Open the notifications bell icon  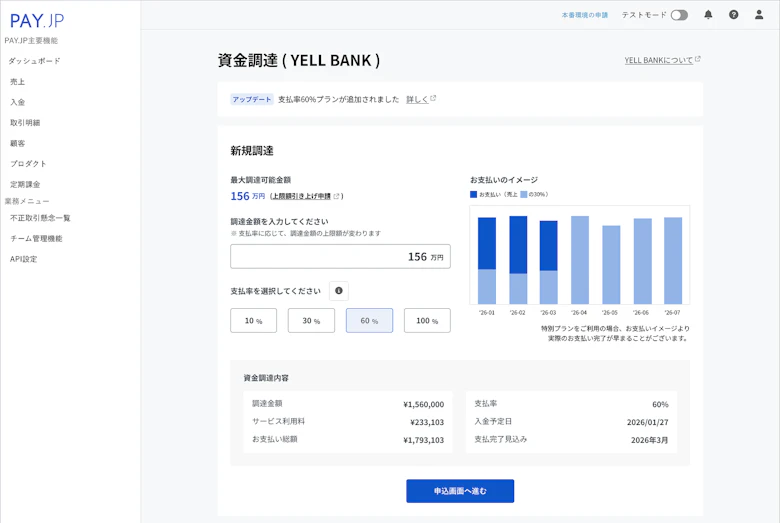pos(708,15)
